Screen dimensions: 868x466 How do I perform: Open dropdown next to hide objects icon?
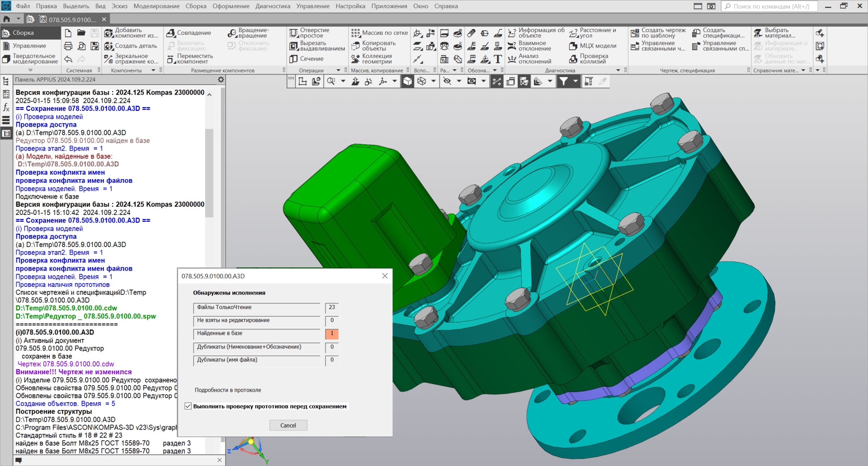459,81
